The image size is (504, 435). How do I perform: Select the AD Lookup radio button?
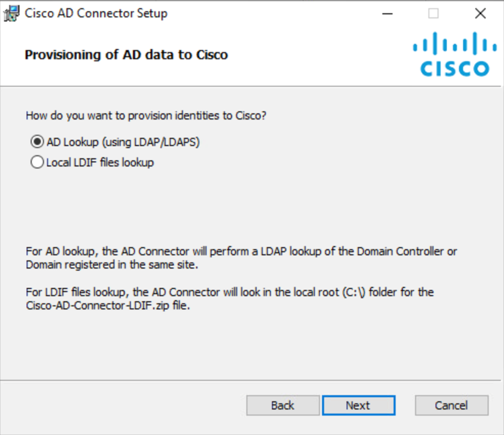click(x=38, y=141)
